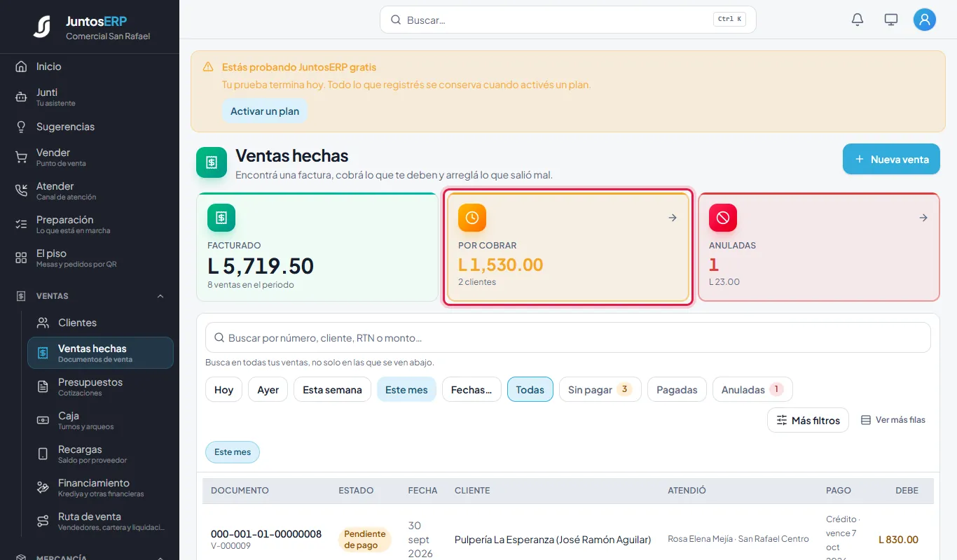Image resolution: width=957 pixels, height=560 pixels.
Task: Remove the active Este mes chip
Action: tap(233, 452)
